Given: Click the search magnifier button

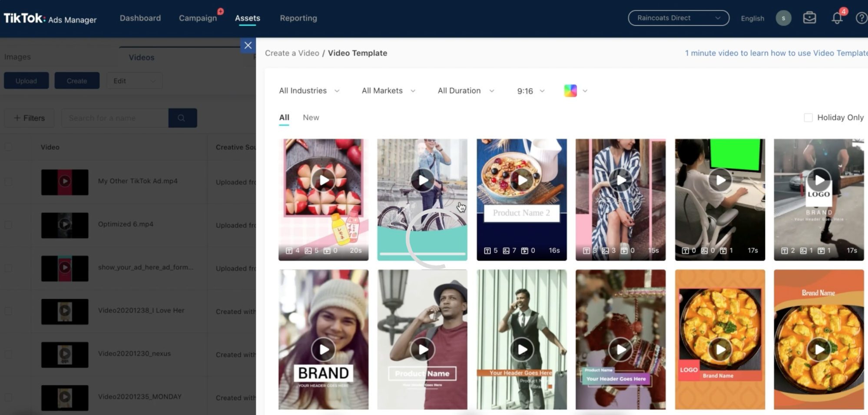Looking at the screenshot, I should tap(182, 118).
